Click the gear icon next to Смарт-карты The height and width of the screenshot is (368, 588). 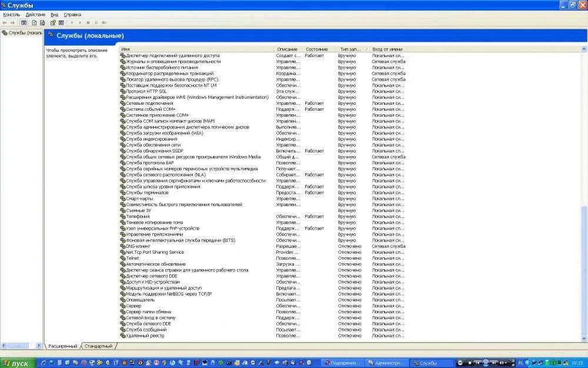[123, 198]
